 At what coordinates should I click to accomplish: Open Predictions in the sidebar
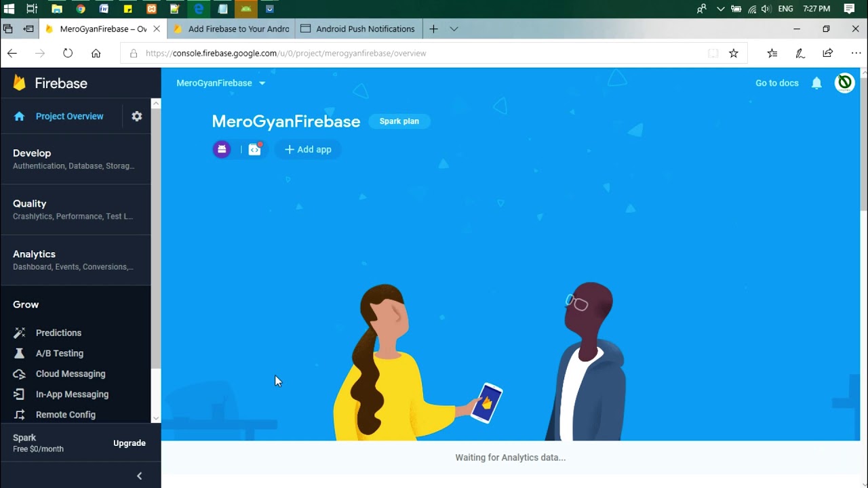[x=58, y=333]
